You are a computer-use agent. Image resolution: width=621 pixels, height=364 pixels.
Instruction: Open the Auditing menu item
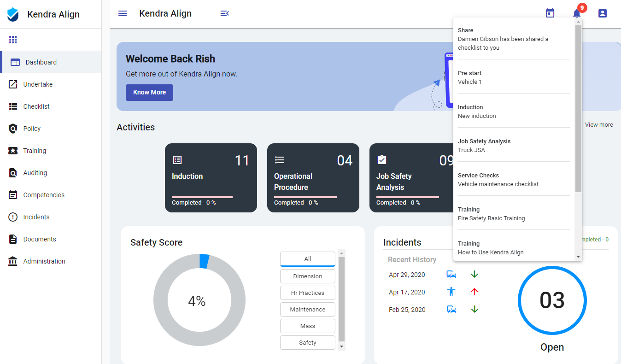[51, 173]
